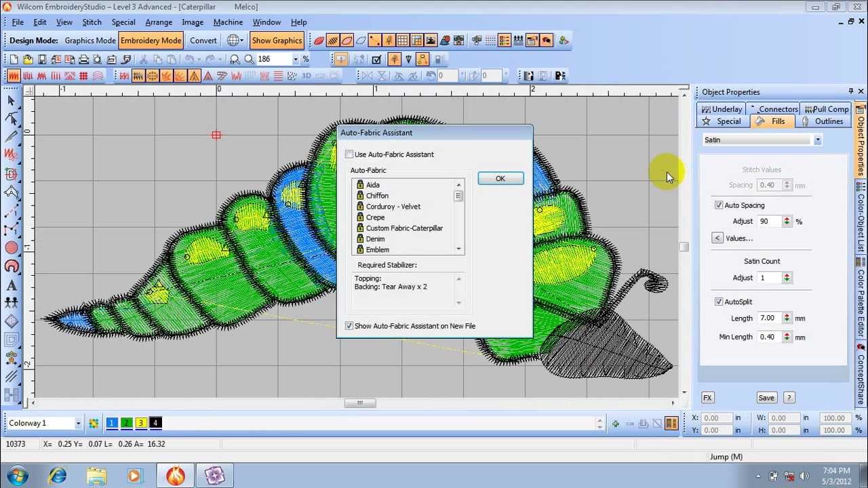This screenshot has height=488, width=868.
Task: Click the red leaf Show Stitches icon
Action: [x=319, y=41]
